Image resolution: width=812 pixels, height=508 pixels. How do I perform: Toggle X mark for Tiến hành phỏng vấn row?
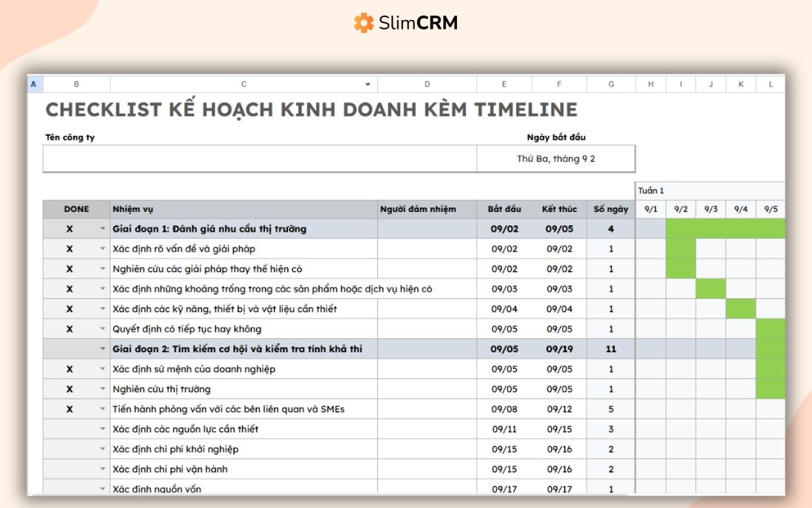(69, 409)
